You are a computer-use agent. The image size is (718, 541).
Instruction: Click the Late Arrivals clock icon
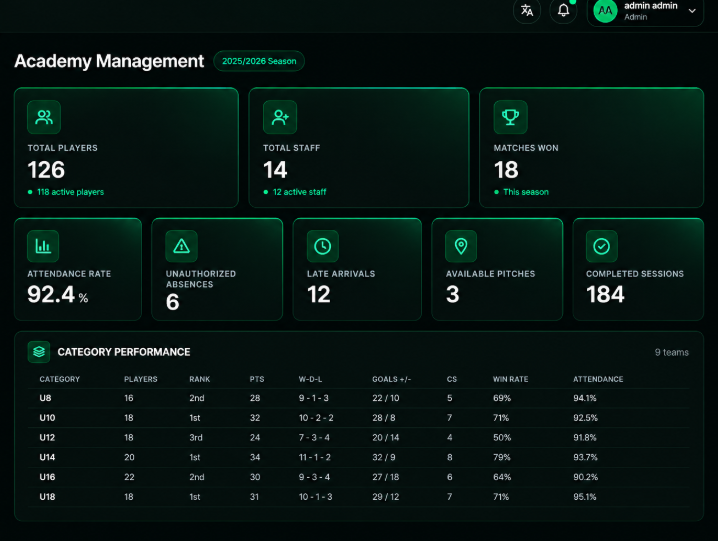pyautogui.click(x=323, y=246)
